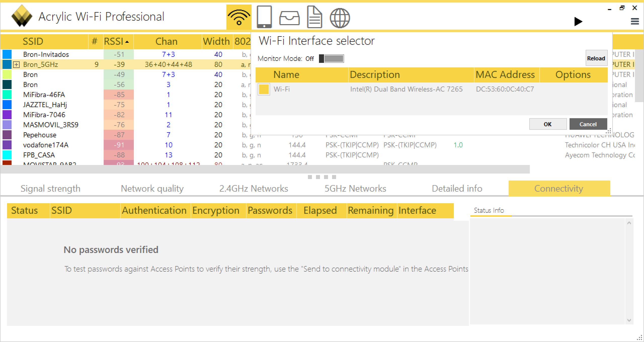Open the globe map icon
This screenshot has width=644, height=342.
click(x=340, y=18)
